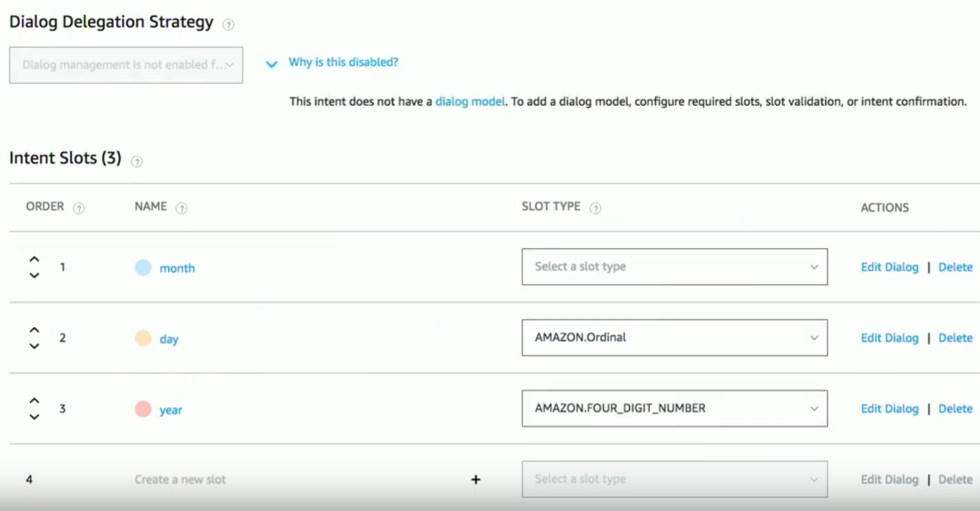
Task: Click the ORDER column help icon
Action: pyautogui.click(x=79, y=208)
